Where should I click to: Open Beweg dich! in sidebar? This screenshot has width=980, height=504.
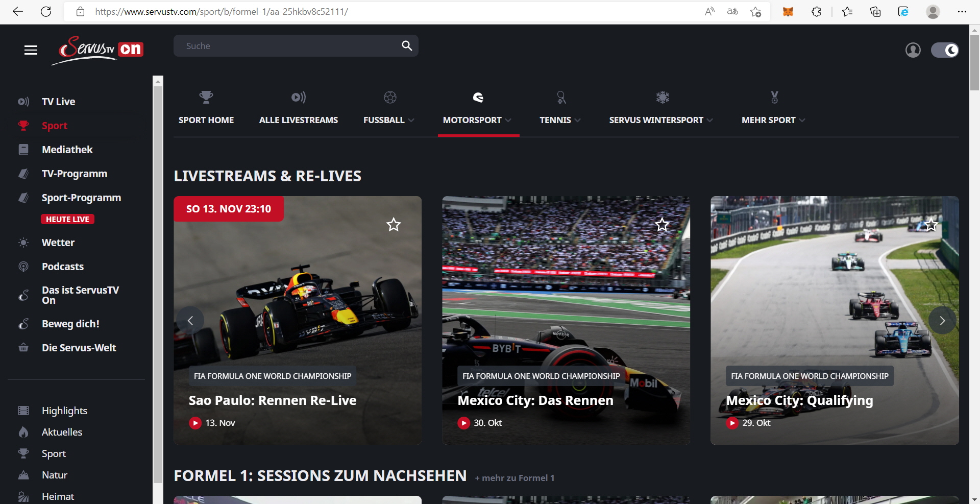tap(70, 324)
